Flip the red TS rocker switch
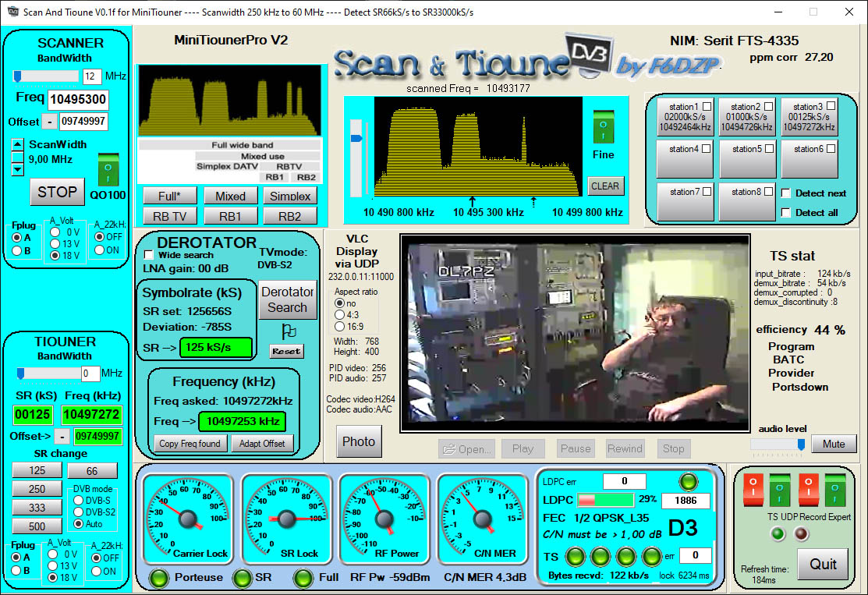This screenshot has height=595, width=868. 753,491
